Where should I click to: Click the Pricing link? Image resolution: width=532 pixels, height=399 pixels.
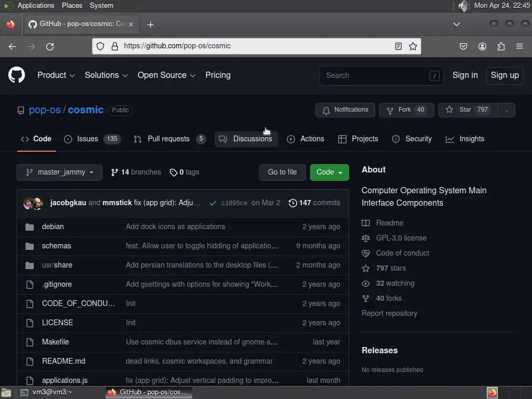(x=218, y=75)
